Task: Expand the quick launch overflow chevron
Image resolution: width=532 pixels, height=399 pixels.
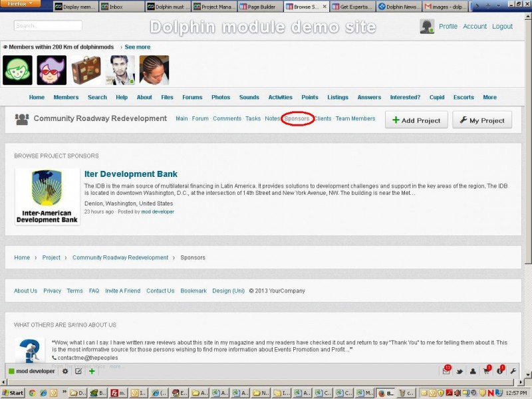Action: point(64,392)
